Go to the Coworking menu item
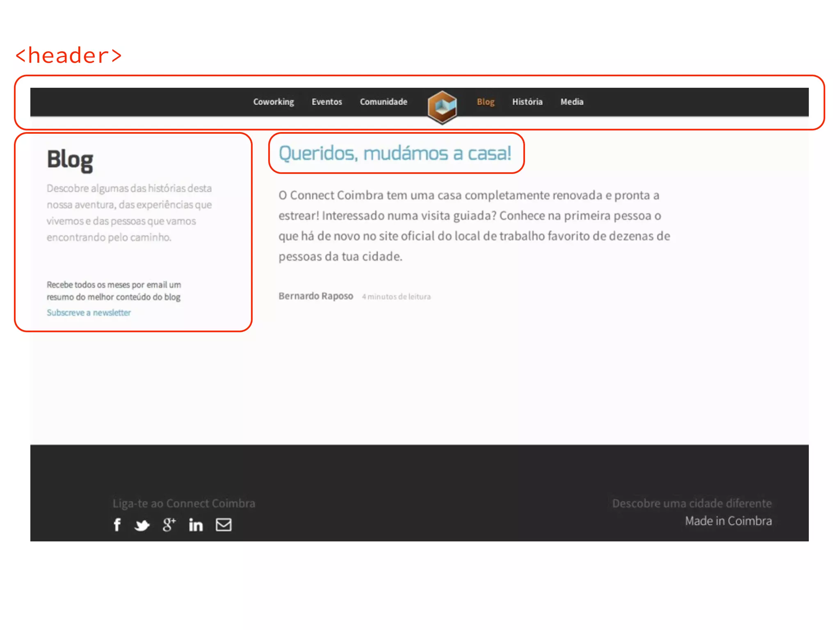The image size is (840, 630). [273, 102]
